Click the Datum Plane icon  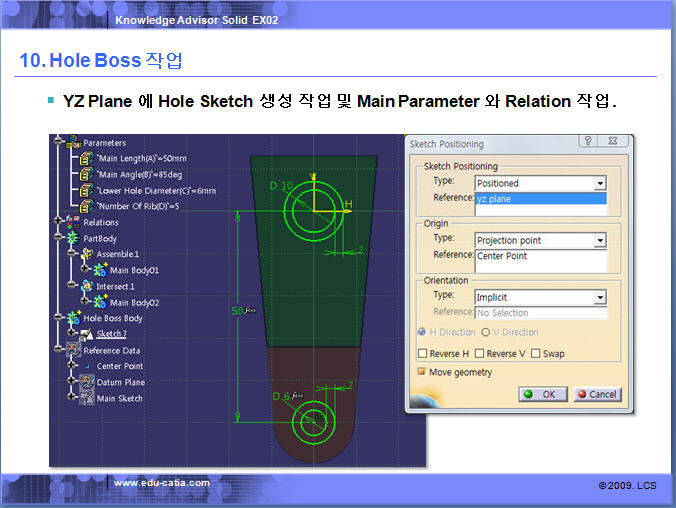pyautogui.click(x=86, y=382)
